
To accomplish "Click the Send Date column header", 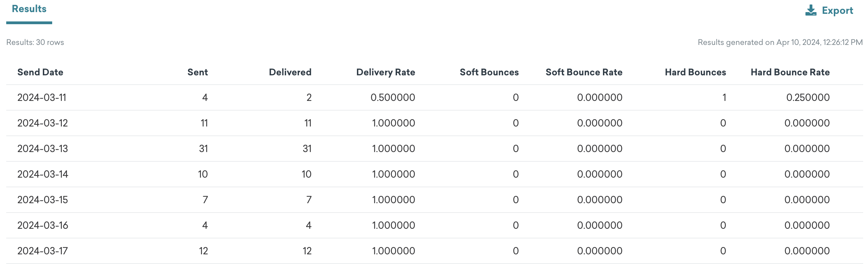I will pyautogui.click(x=40, y=72).
